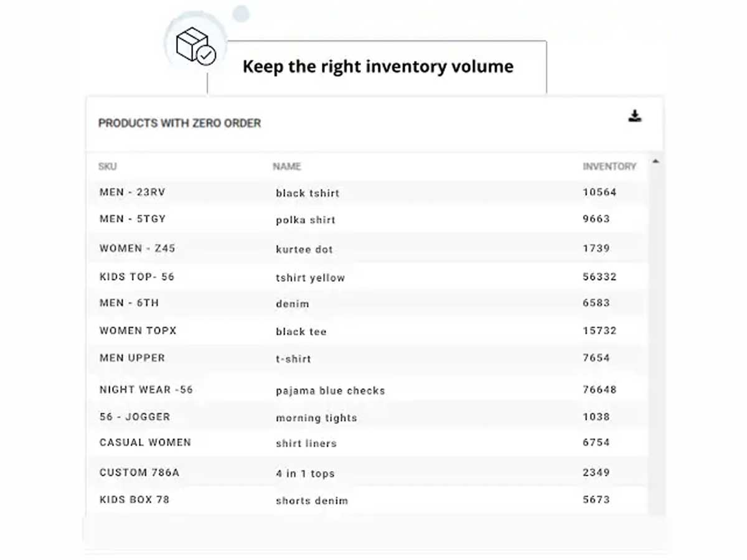Click the 4 in 1 tops name
This screenshot has width=747, height=560.
[x=305, y=474]
